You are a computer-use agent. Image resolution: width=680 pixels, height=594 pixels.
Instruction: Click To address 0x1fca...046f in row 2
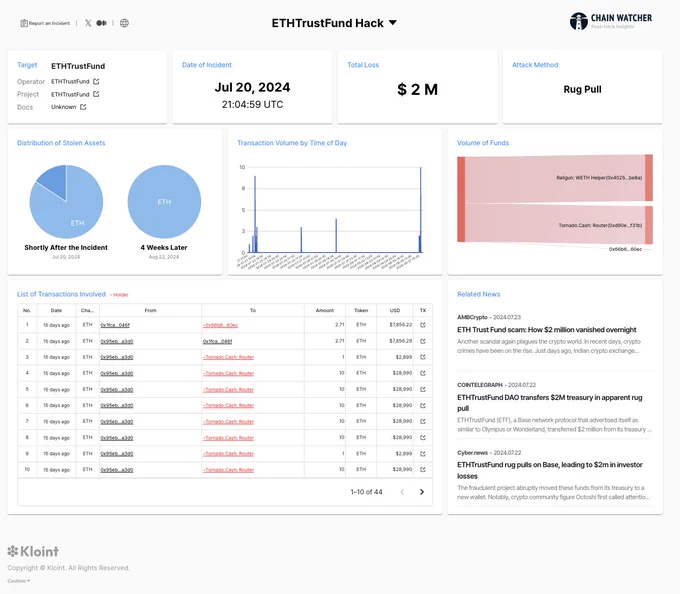coord(217,341)
